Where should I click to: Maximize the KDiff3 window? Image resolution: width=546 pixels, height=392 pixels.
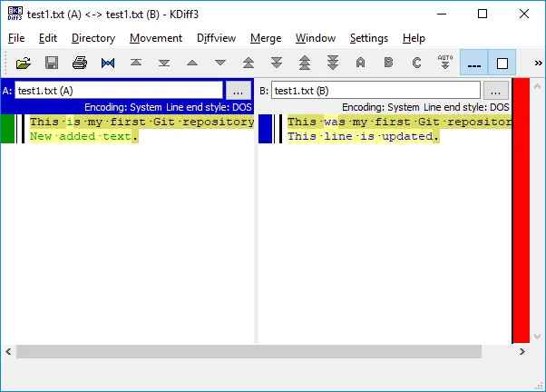483,14
